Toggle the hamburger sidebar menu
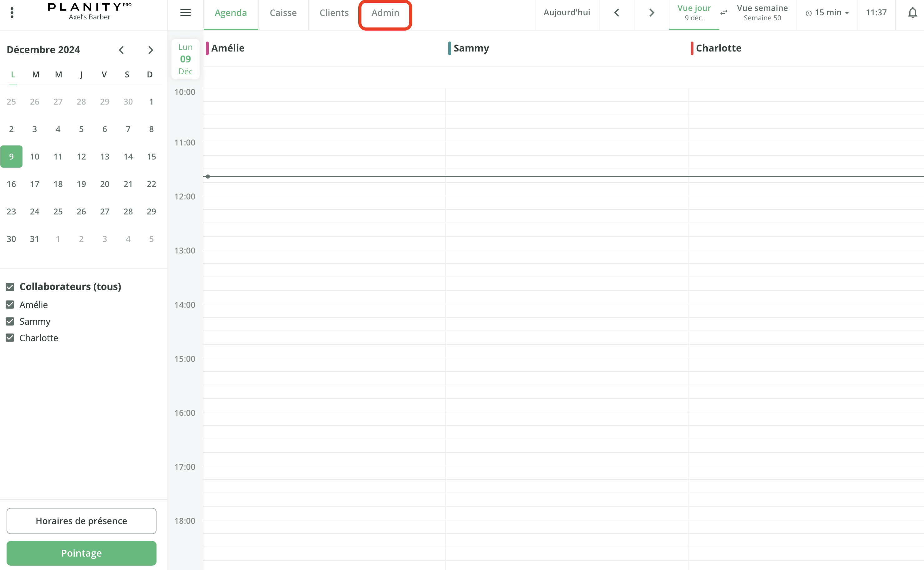Image resolution: width=924 pixels, height=570 pixels. tap(185, 13)
